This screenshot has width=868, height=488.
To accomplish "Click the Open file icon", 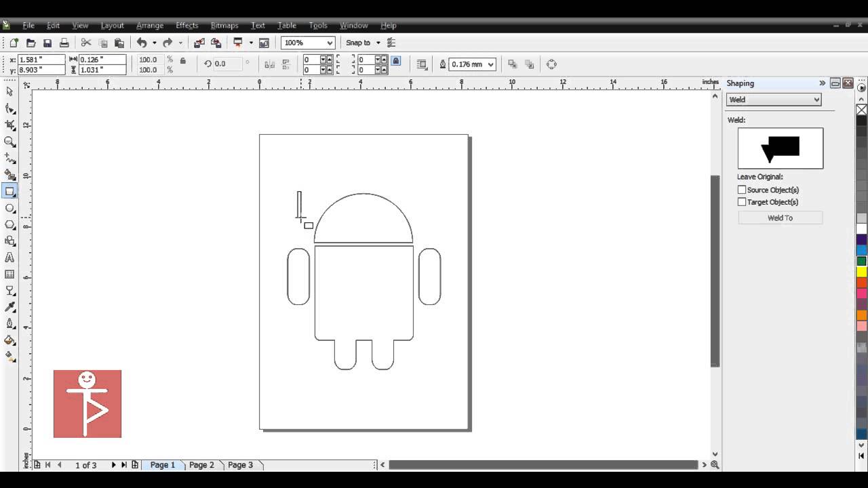I will (x=31, y=43).
